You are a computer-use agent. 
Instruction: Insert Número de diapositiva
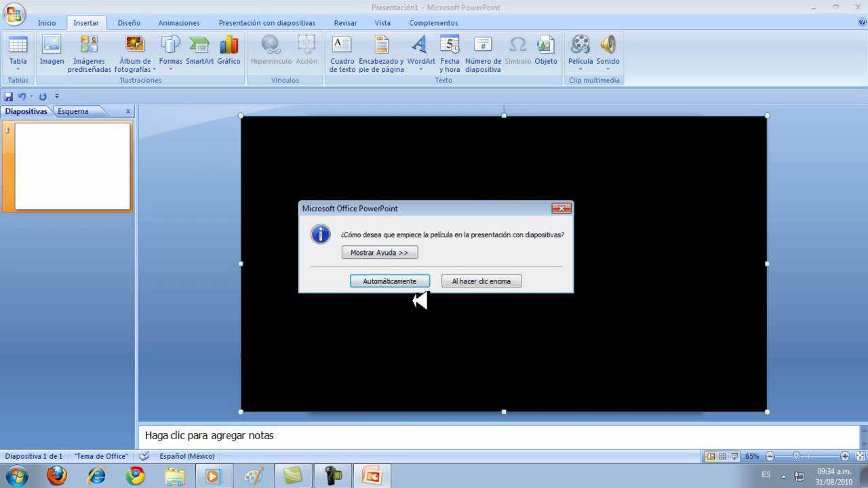pos(483,45)
